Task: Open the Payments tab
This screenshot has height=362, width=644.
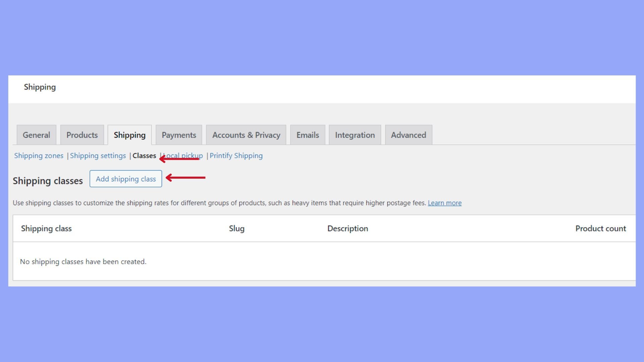Action: tap(179, 135)
